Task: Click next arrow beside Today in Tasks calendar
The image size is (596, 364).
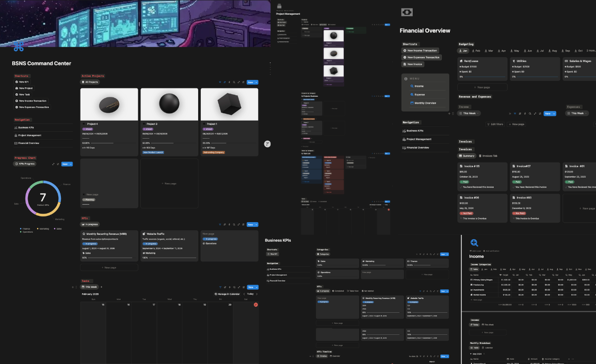Action: click(257, 294)
